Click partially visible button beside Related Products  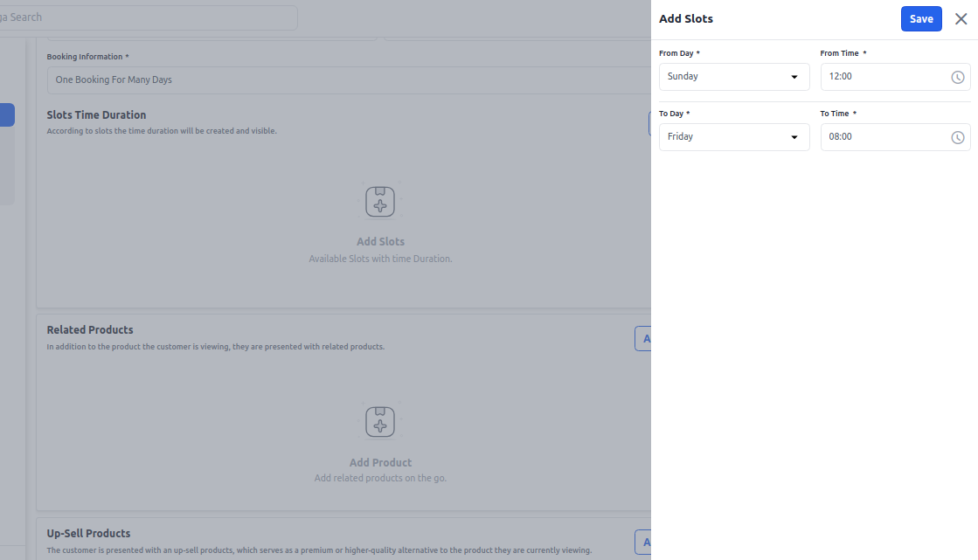point(643,339)
